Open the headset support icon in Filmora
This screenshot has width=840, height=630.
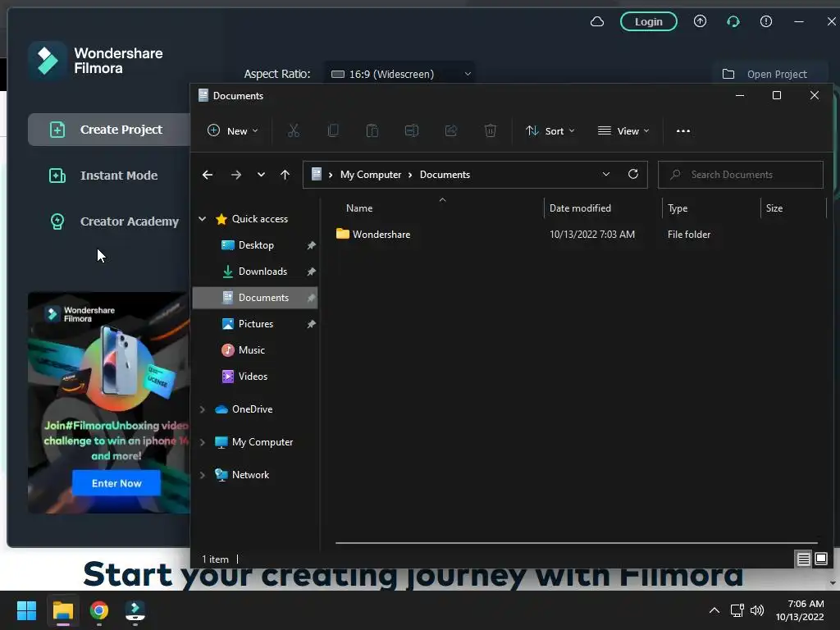pyautogui.click(x=733, y=21)
